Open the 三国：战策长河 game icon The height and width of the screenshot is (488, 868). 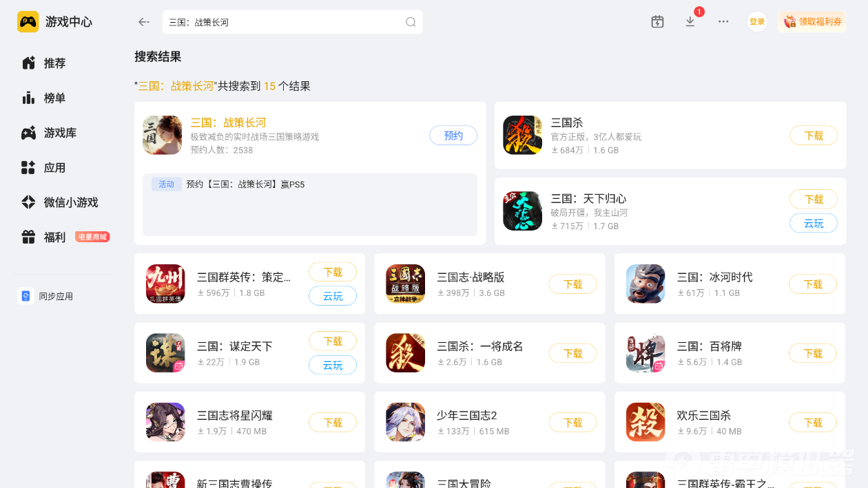(163, 135)
